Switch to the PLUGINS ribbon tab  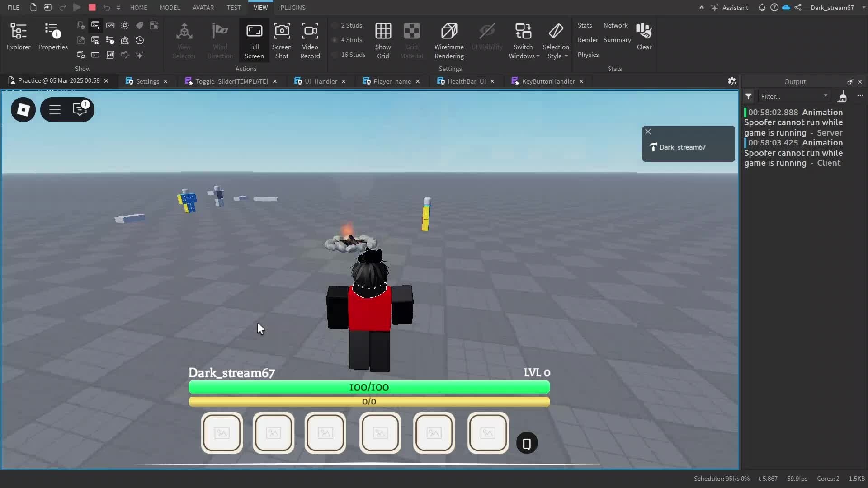292,8
